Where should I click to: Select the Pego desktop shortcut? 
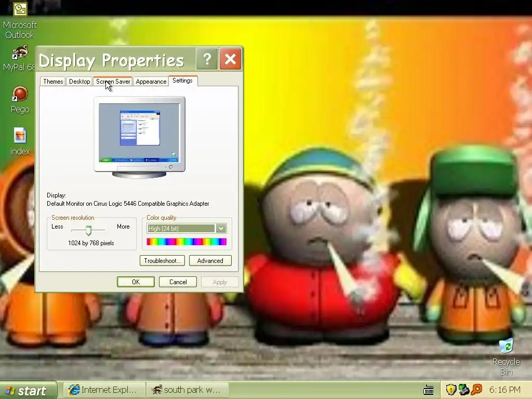tap(20, 100)
